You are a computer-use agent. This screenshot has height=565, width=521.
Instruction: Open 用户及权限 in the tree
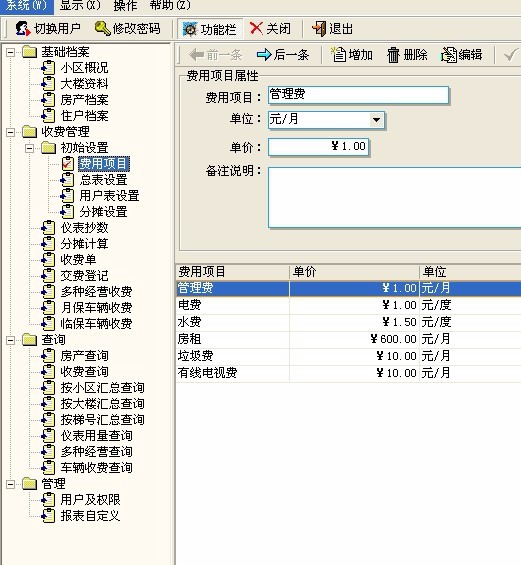coord(90,499)
